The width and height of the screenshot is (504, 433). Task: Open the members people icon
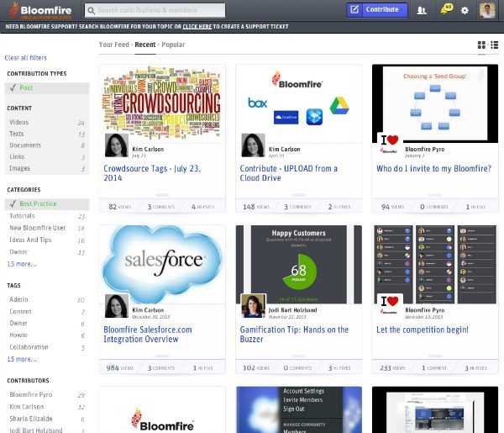coord(422,11)
